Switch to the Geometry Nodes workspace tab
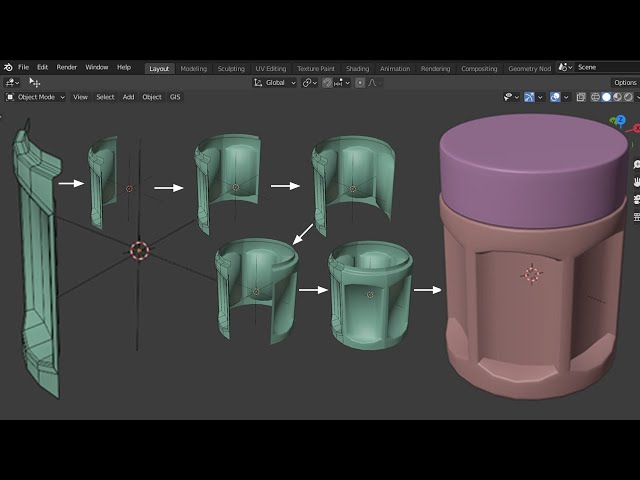 click(x=529, y=69)
